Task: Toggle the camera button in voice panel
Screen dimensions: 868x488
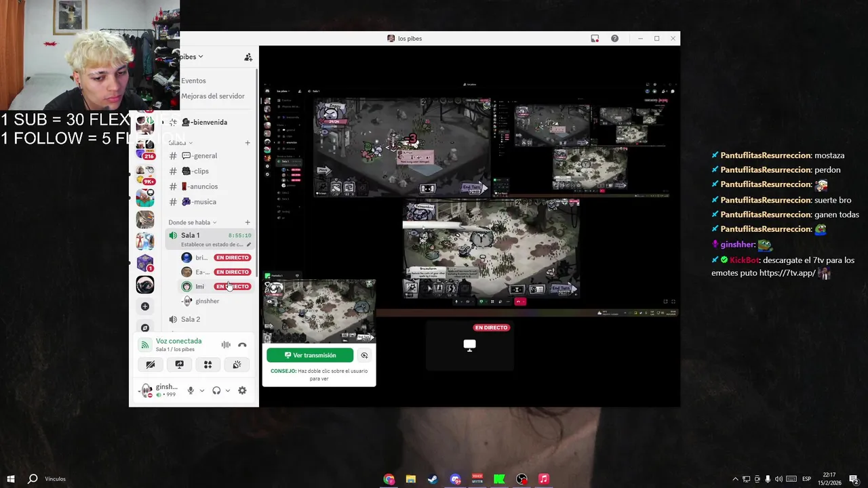Action: click(x=151, y=365)
